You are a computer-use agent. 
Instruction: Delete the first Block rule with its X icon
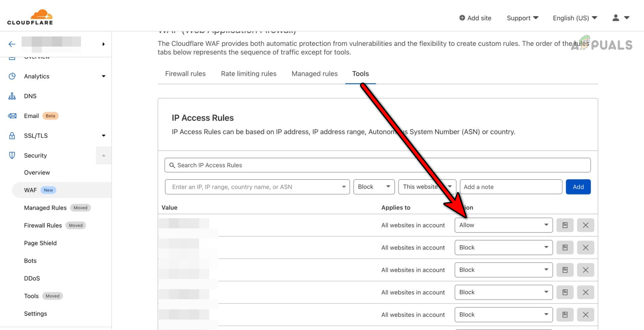coord(586,247)
